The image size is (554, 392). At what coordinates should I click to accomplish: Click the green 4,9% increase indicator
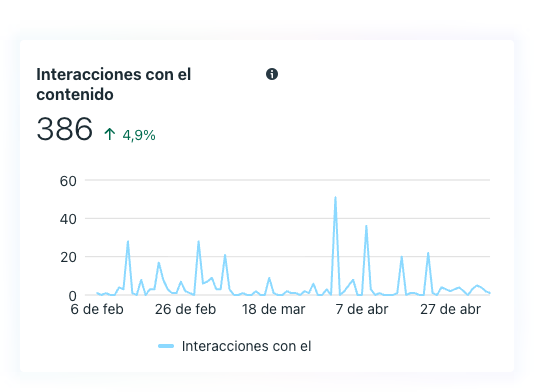[x=130, y=135]
